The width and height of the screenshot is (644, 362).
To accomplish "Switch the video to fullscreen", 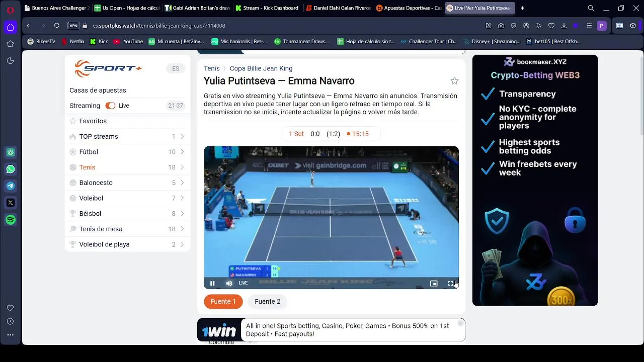I will [451, 283].
